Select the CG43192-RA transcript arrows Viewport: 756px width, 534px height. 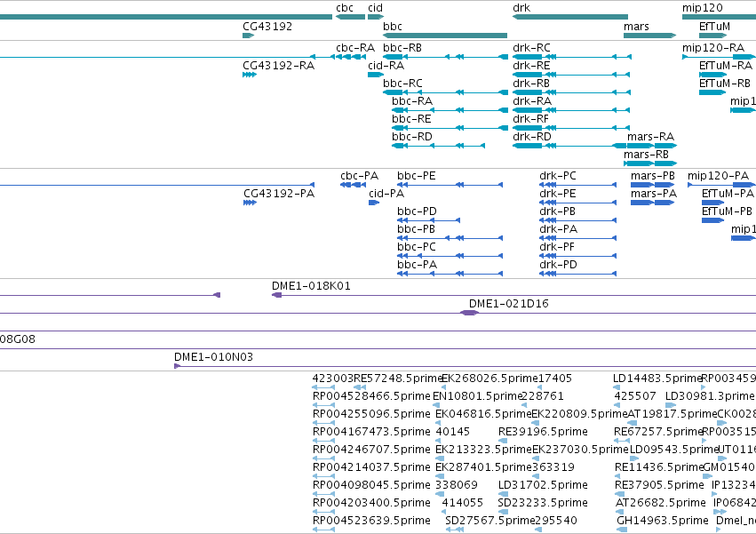[250, 75]
